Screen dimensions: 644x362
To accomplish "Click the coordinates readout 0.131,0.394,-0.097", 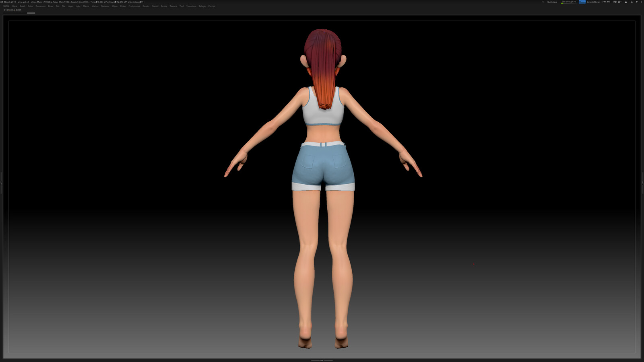I will (x=12, y=10).
